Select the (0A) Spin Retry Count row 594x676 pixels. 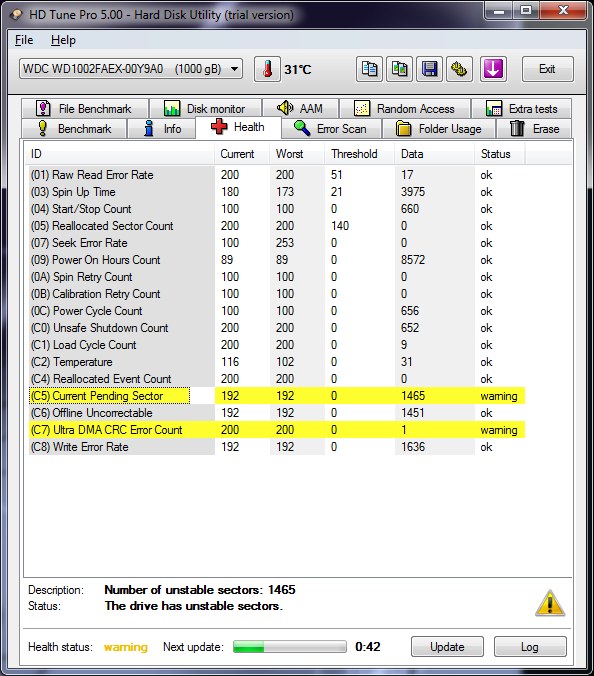tap(277, 277)
